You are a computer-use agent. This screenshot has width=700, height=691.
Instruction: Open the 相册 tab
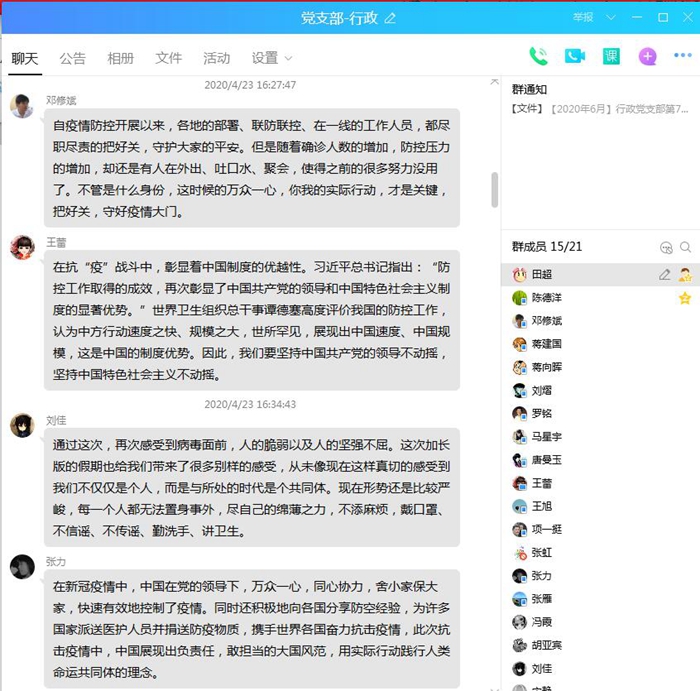pyautogui.click(x=120, y=58)
